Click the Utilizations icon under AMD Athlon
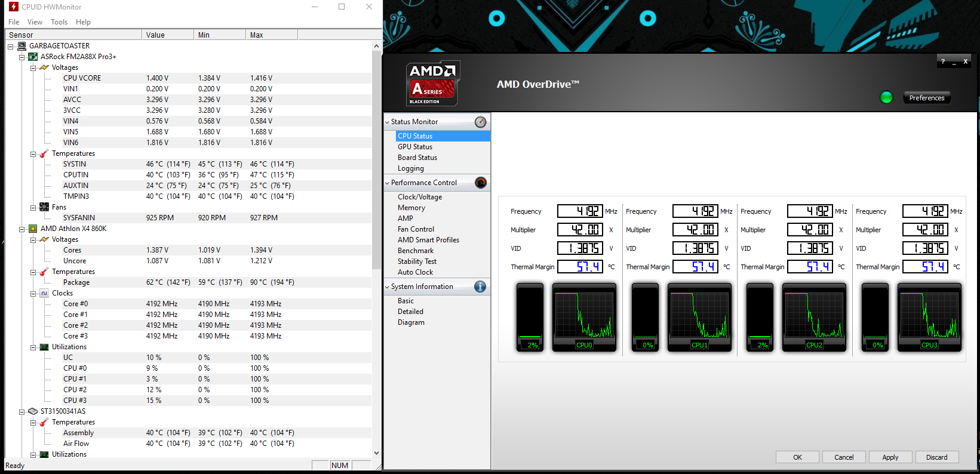This screenshot has width=980, height=474. [x=44, y=347]
